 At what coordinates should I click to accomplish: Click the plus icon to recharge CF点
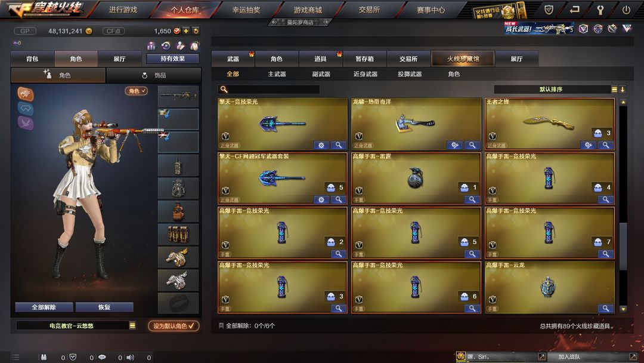click(x=185, y=31)
